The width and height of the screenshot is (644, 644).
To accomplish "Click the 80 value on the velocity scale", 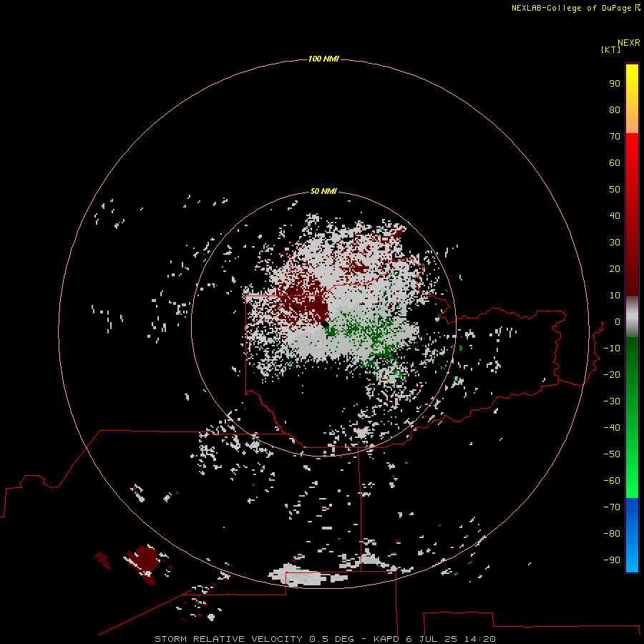I will (x=615, y=110).
